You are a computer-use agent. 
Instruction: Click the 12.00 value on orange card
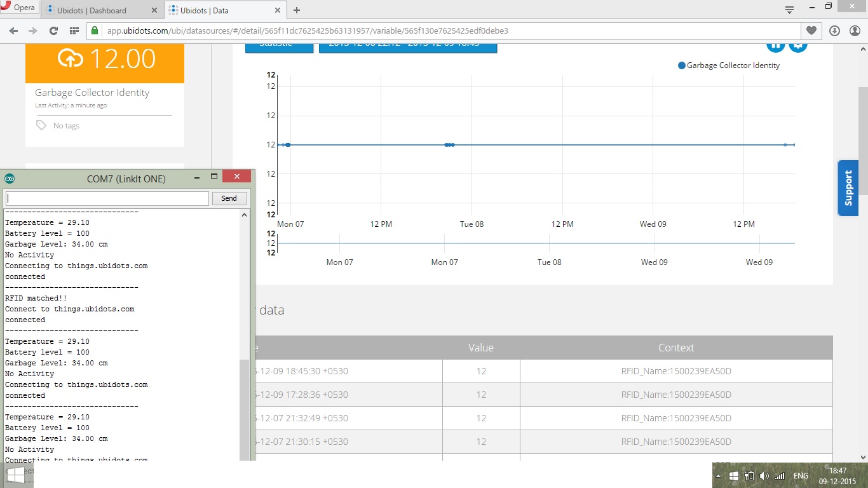pyautogui.click(x=122, y=58)
